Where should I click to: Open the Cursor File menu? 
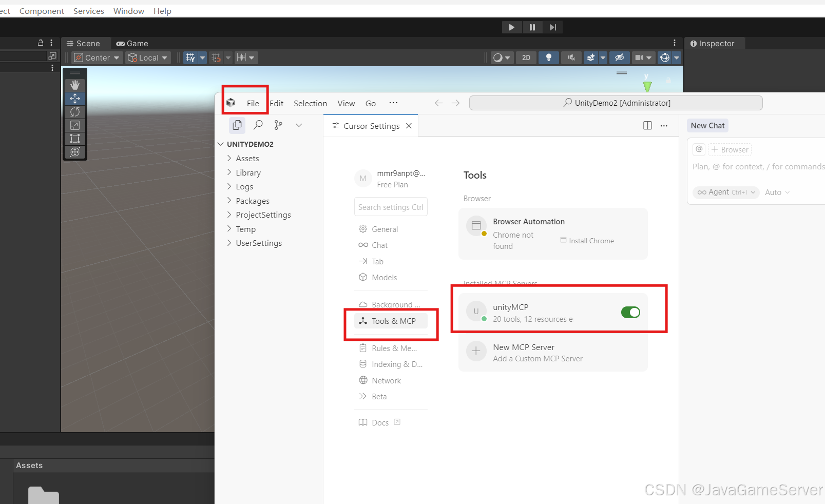[253, 103]
